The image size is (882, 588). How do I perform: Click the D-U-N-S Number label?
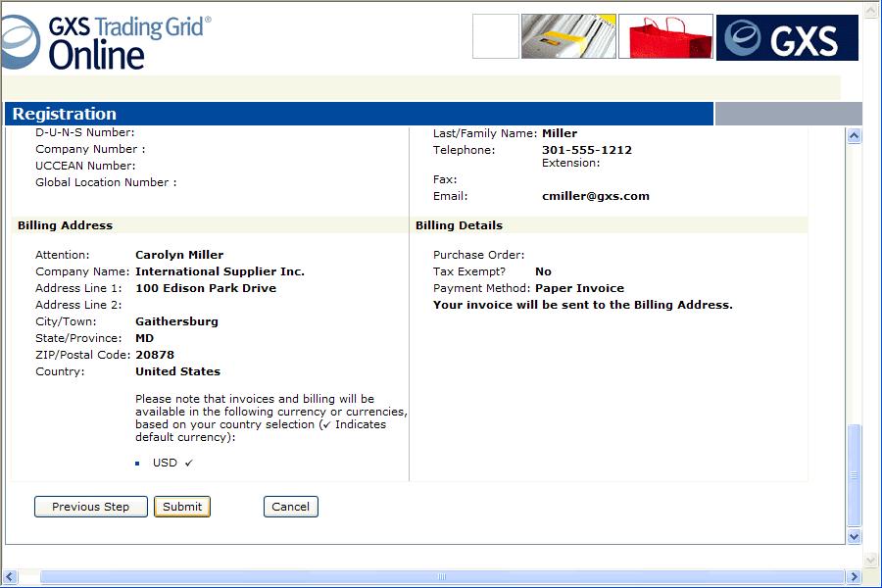tap(85, 132)
